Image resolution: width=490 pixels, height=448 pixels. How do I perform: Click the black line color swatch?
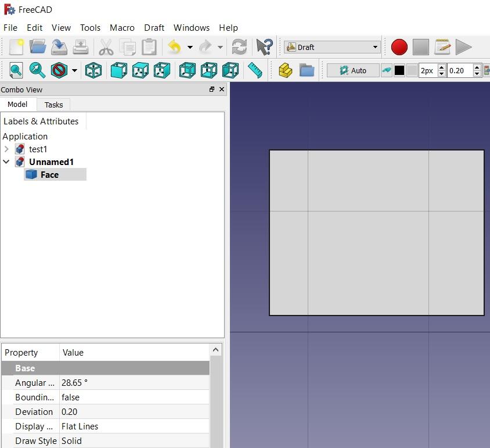coord(399,70)
